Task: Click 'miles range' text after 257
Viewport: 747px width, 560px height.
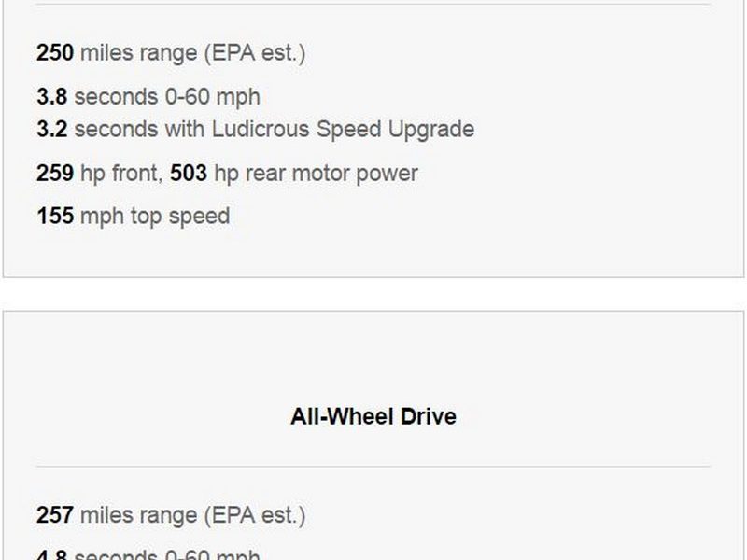Action: pyautogui.click(x=138, y=515)
